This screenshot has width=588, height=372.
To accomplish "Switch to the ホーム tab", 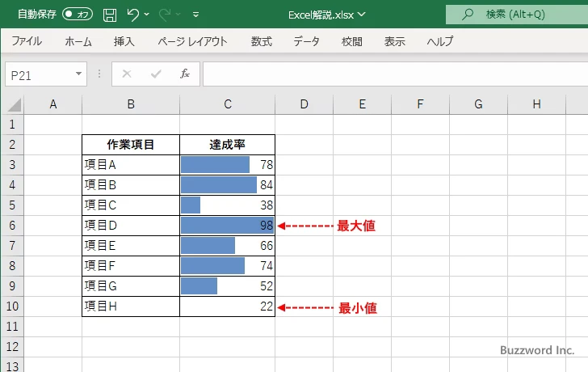I will (78, 41).
